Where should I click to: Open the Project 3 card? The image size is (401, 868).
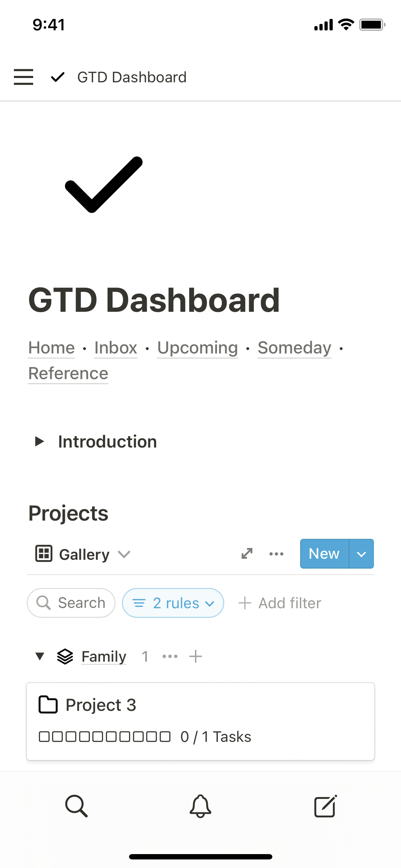click(200, 721)
